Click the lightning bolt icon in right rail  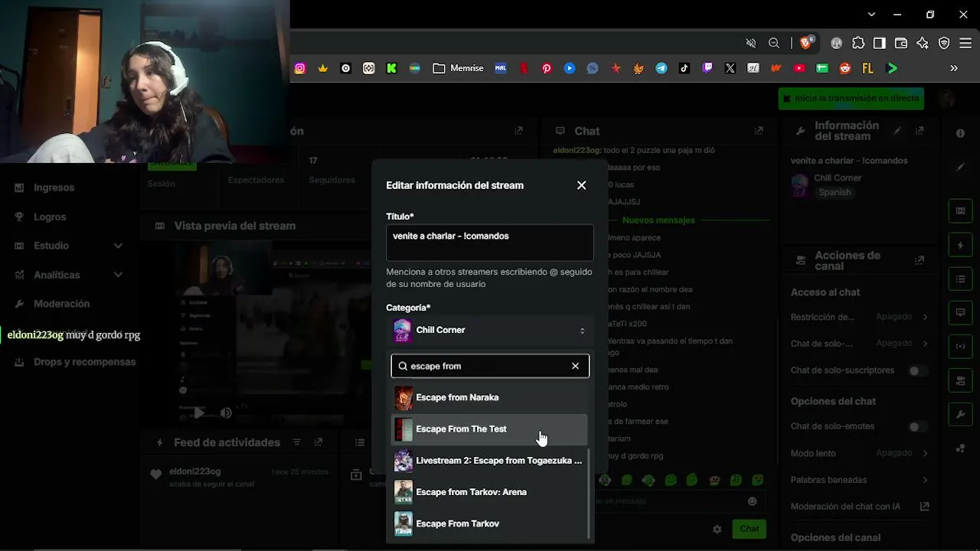tap(960, 245)
